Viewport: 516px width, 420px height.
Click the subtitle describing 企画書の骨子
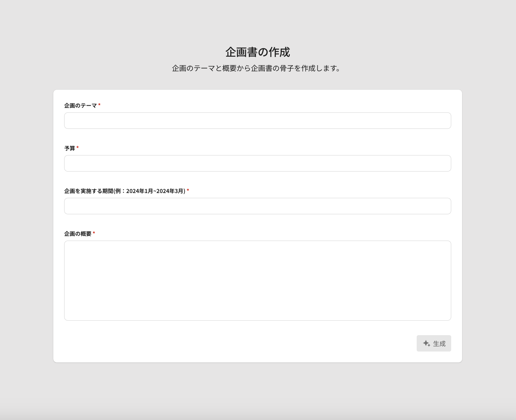256,68
